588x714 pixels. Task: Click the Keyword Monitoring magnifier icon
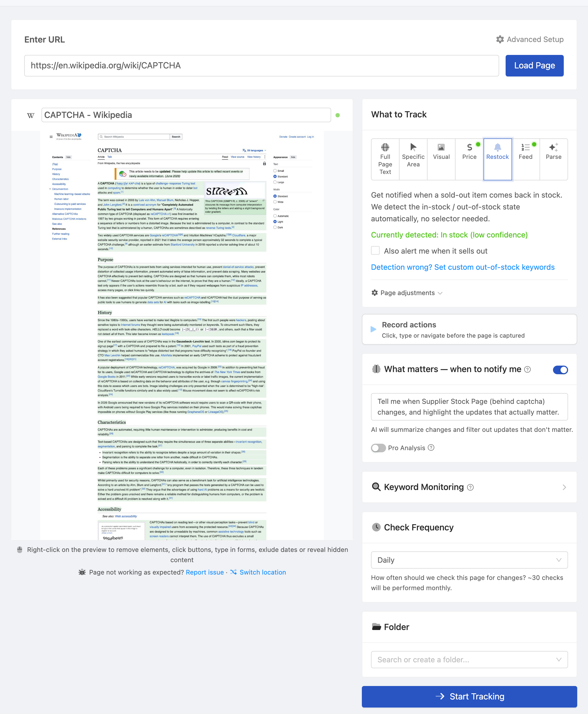(x=376, y=487)
